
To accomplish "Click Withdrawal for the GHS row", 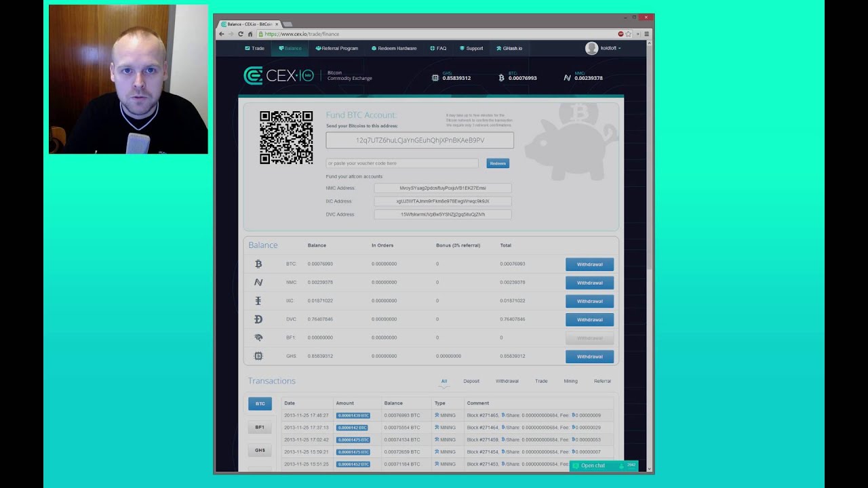I will coord(589,357).
